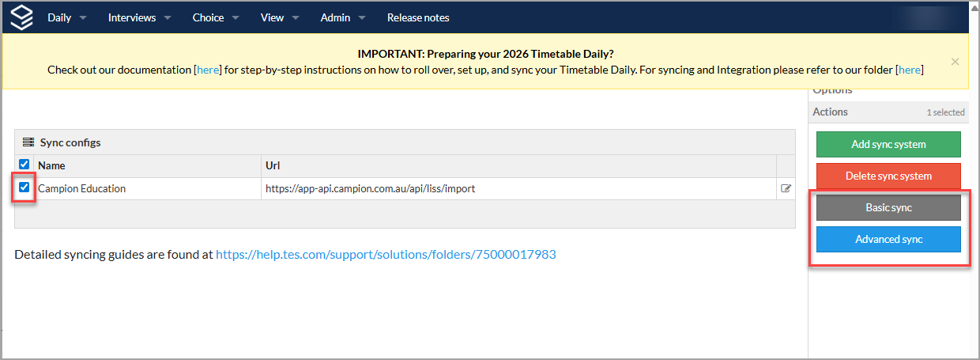Image resolution: width=980 pixels, height=360 pixels.
Task: Open the Integration folder 'here' link
Action: [910, 70]
